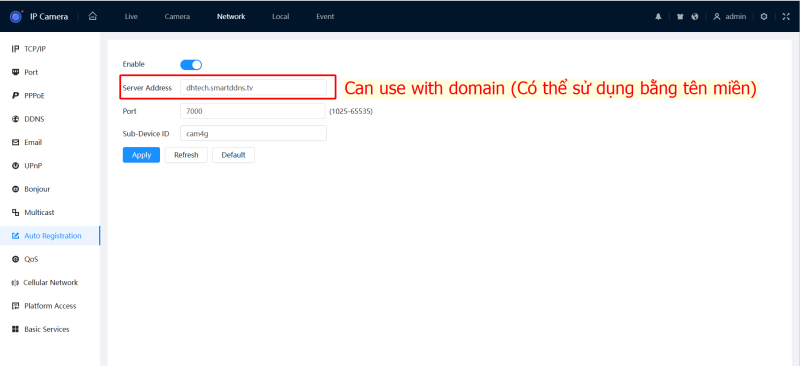Open the QoS settings page
This screenshot has height=366, width=800.
[50, 259]
